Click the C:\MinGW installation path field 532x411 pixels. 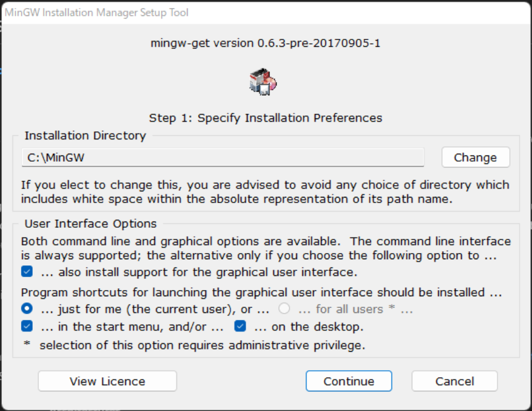(223, 157)
